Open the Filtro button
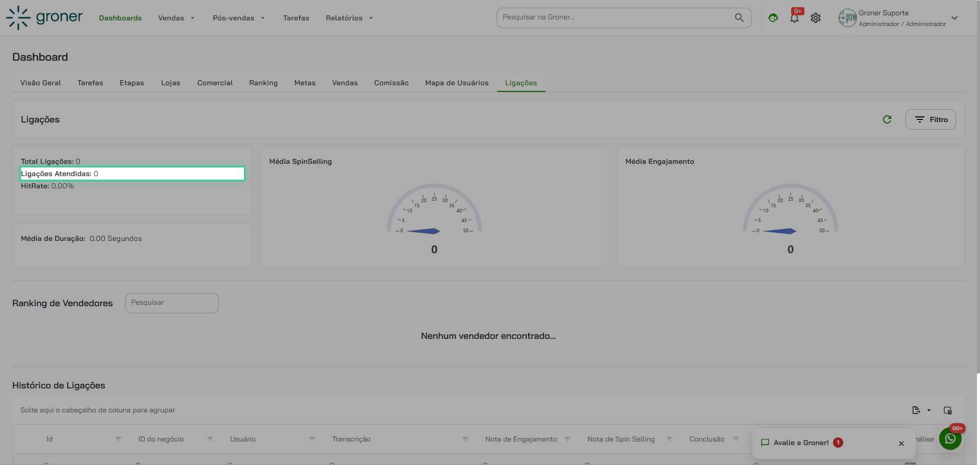The height and width of the screenshot is (465, 980). click(x=930, y=119)
